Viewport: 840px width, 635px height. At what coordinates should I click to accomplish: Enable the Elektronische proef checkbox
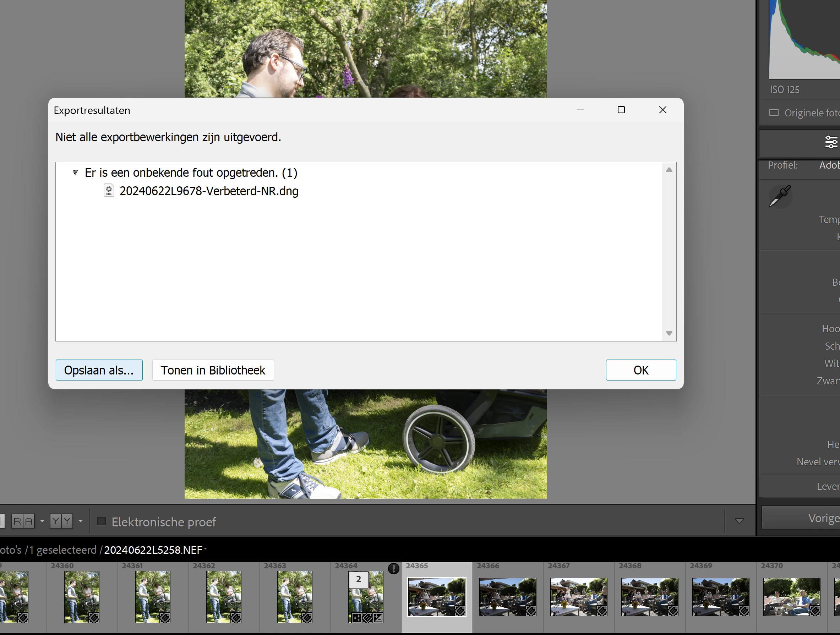pos(102,521)
